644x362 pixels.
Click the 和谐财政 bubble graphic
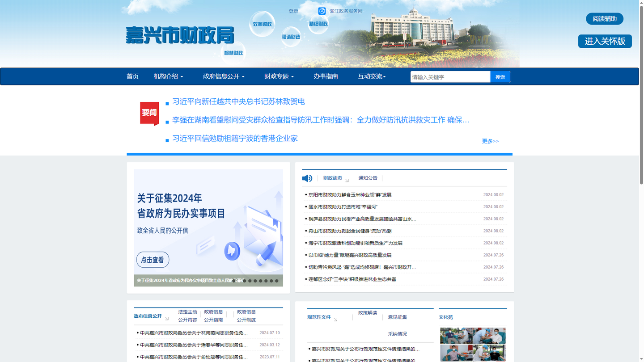(291, 37)
